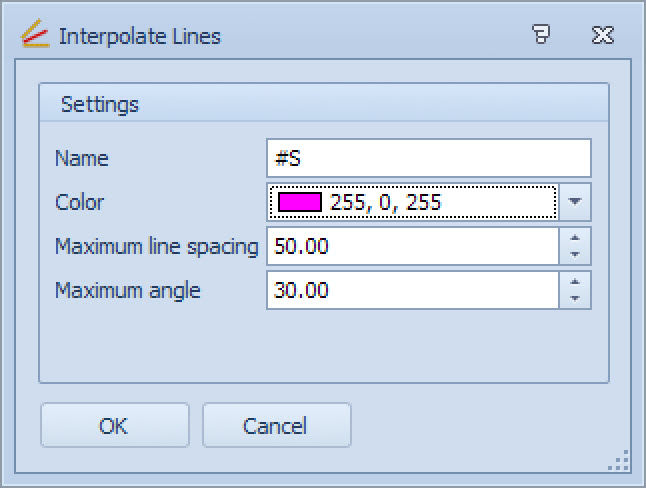Close the Interpolate Lines dialog
The height and width of the screenshot is (488, 646).
tap(602, 36)
